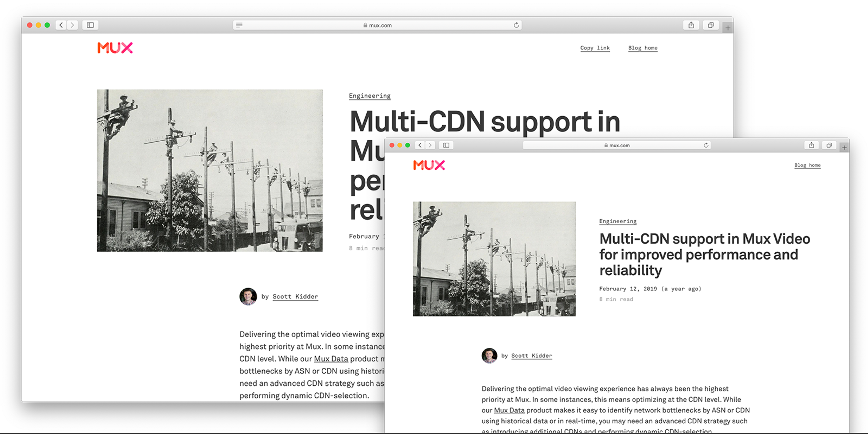Open Mux Data link in the front window
Image resolution: width=868 pixels, height=434 pixels.
(x=509, y=410)
